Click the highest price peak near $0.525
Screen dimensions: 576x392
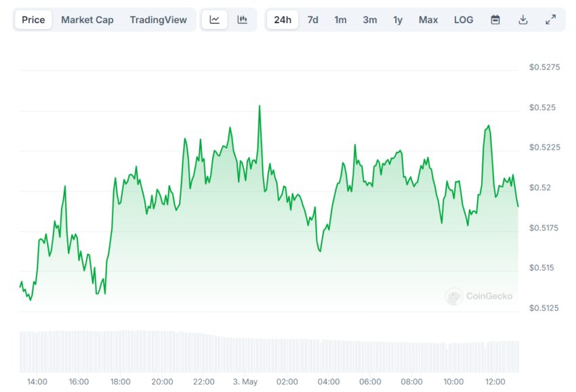pos(259,106)
